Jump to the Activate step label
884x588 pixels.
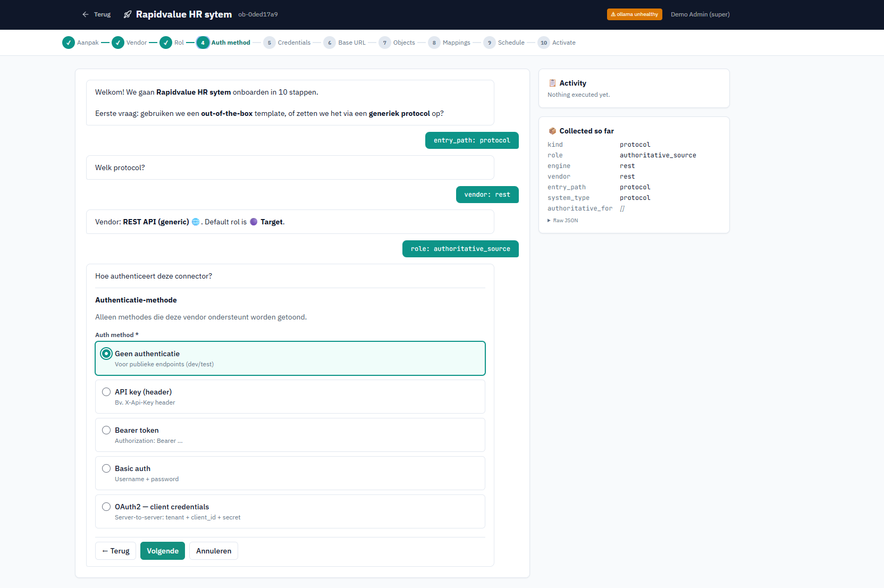click(x=564, y=43)
